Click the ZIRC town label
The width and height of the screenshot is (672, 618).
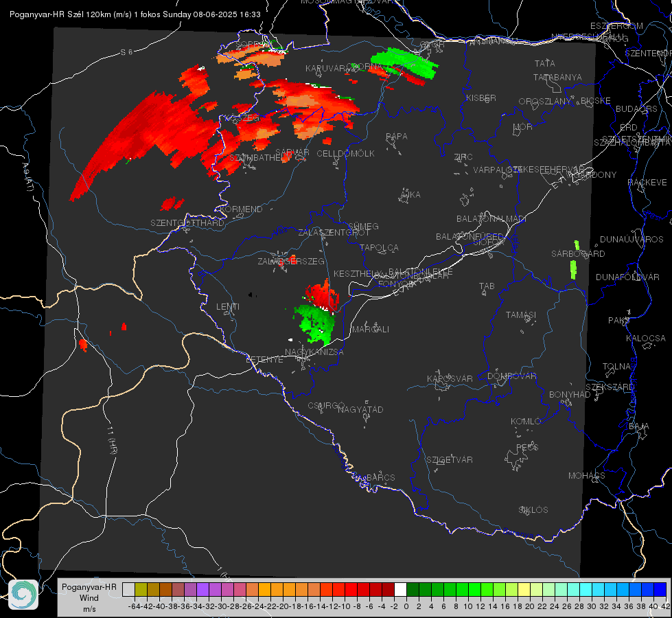(x=463, y=157)
